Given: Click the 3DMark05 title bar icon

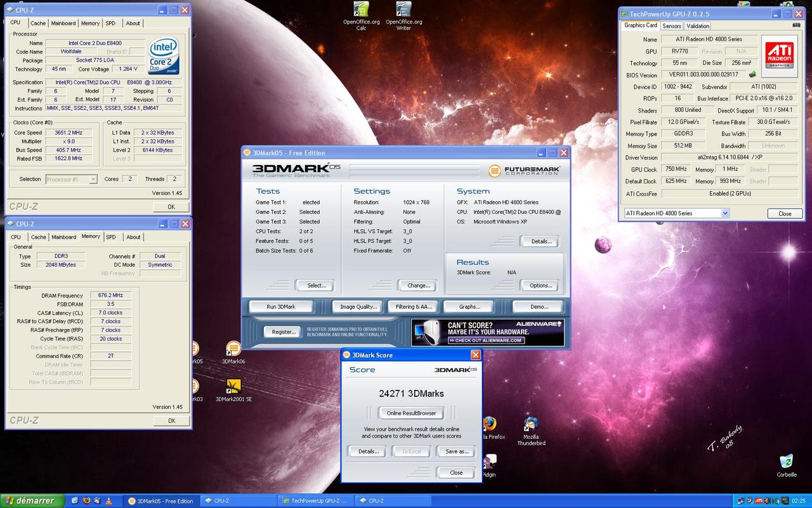Looking at the screenshot, I should click(x=247, y=152).
